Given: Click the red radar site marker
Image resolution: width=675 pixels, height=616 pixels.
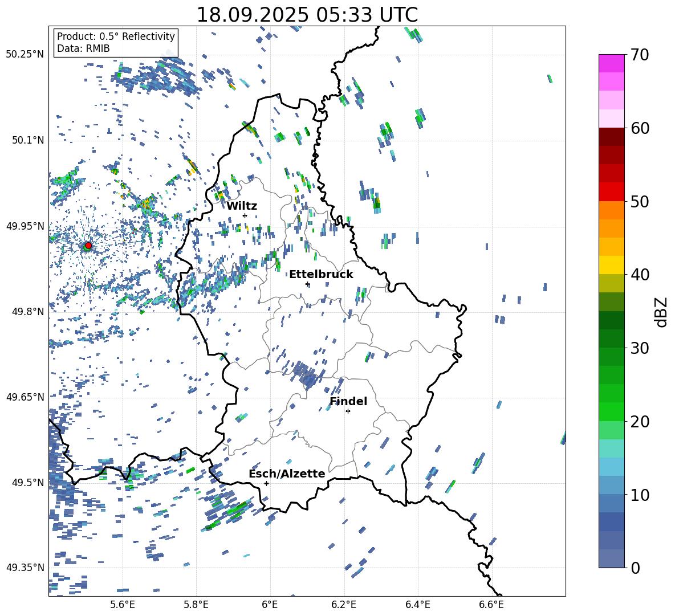Looking at the screenshot, I should [88, 246].
